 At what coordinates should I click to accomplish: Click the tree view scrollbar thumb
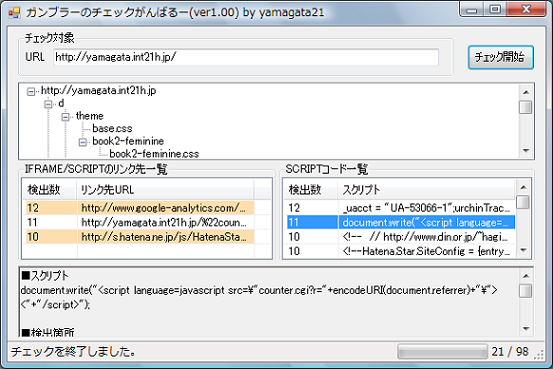point(526,107)
